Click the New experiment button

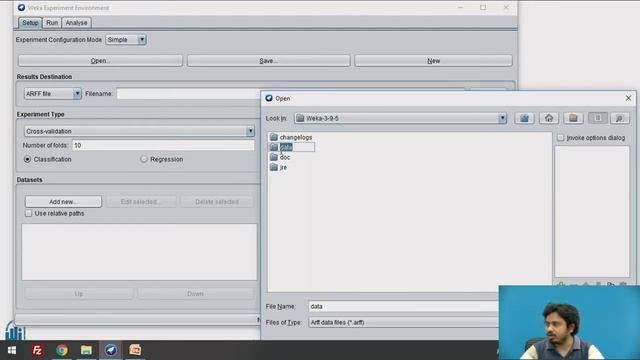point(433,61)
